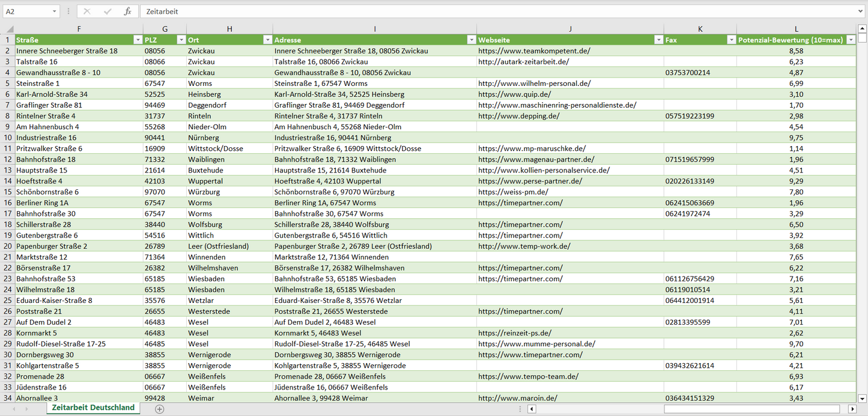868x416 pixels.
Task: Open the http://www.depping.de/ link
Action: [x=518, y=116]
